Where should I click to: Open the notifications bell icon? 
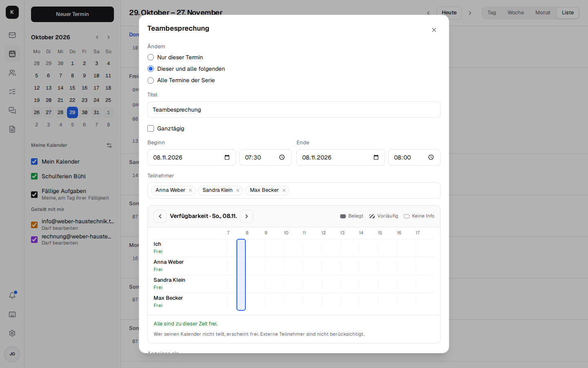click(12, 296)
